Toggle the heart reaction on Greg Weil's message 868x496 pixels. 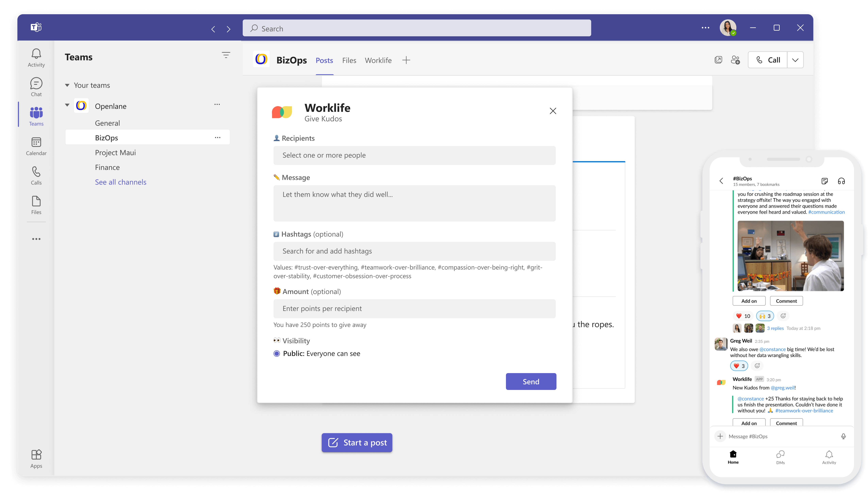[x=739, y=366]
